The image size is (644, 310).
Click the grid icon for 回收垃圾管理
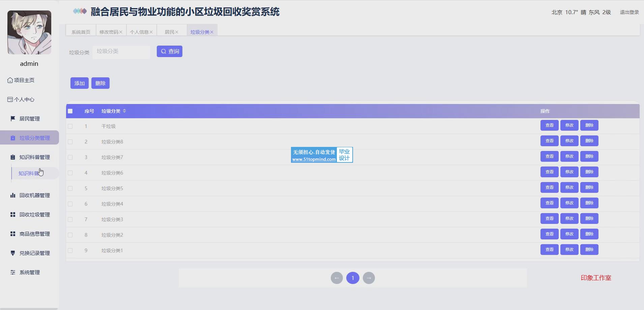13,215
